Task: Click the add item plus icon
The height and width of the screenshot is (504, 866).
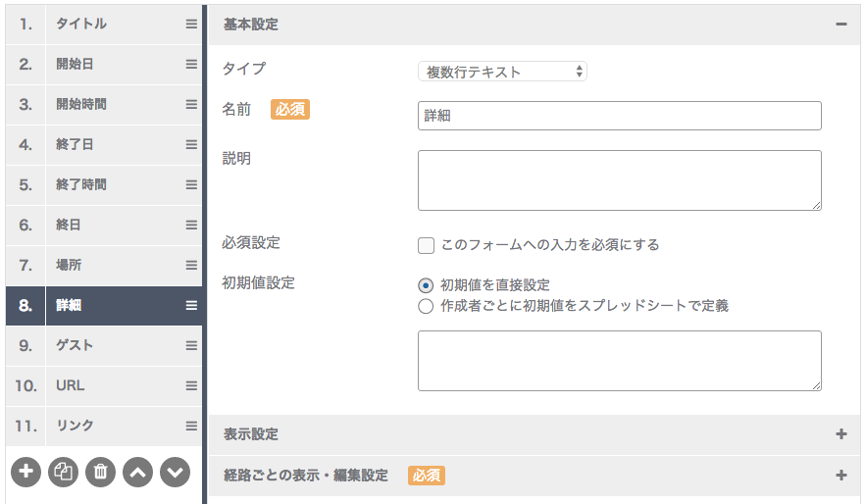Action: click(x=25, y=472)
